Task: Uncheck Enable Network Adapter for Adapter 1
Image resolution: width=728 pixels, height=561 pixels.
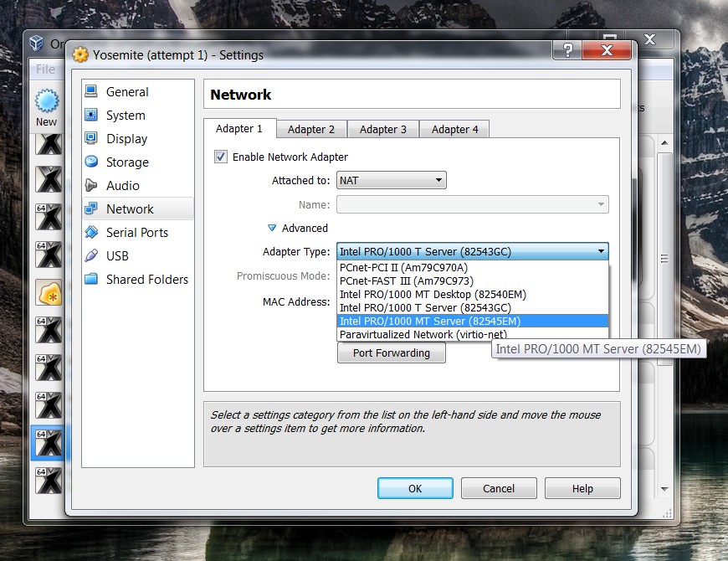Action: tap(220, 157)
